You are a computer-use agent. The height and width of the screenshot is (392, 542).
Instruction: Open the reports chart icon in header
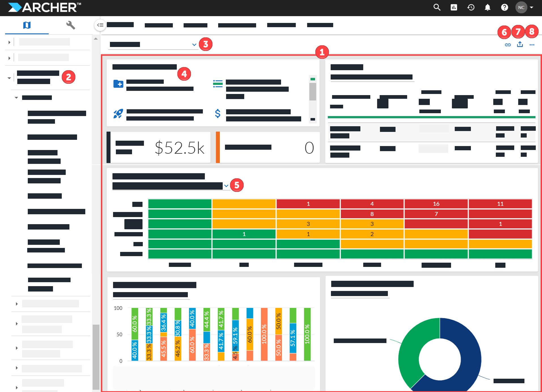pos(454,7)
